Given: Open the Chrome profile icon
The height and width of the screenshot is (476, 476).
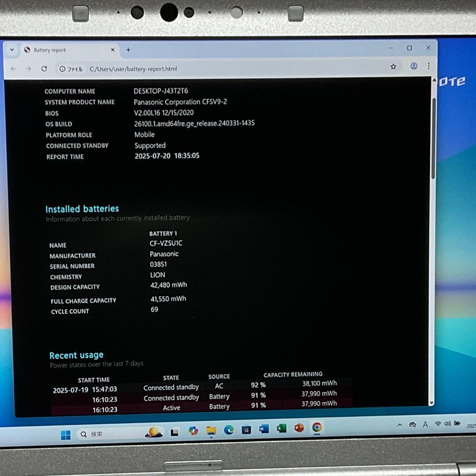Looking at the screenshot, I should coord(413,66).
